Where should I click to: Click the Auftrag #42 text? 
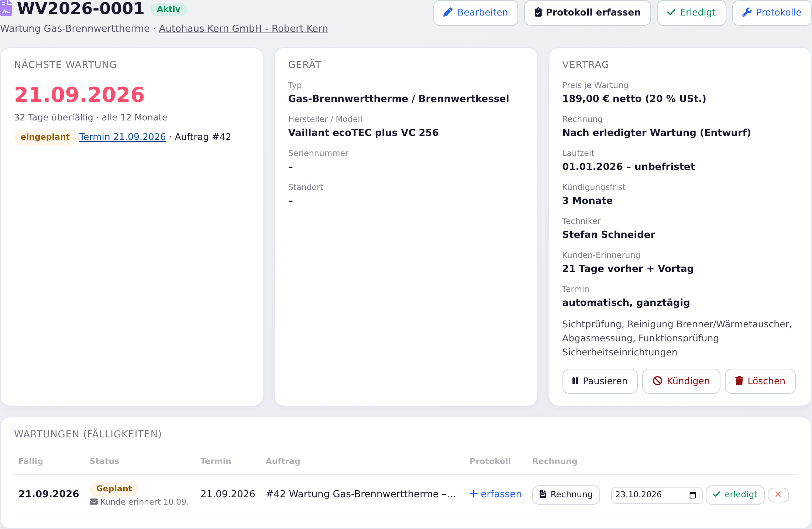203,137
